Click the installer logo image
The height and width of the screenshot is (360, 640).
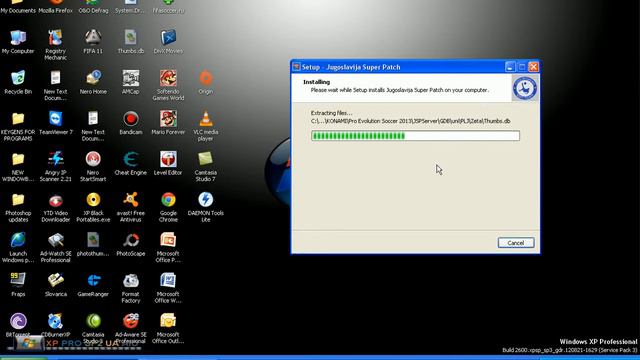tap(525, 88)
